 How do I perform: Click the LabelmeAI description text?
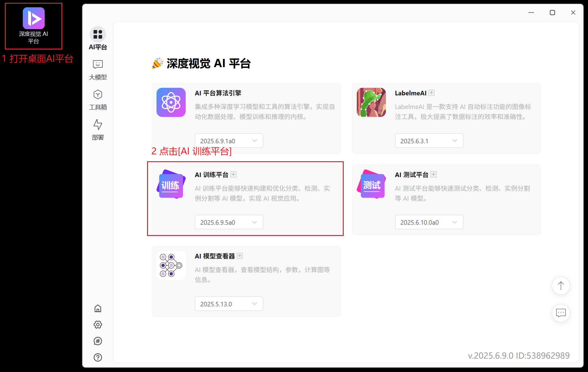click(463, 112)
